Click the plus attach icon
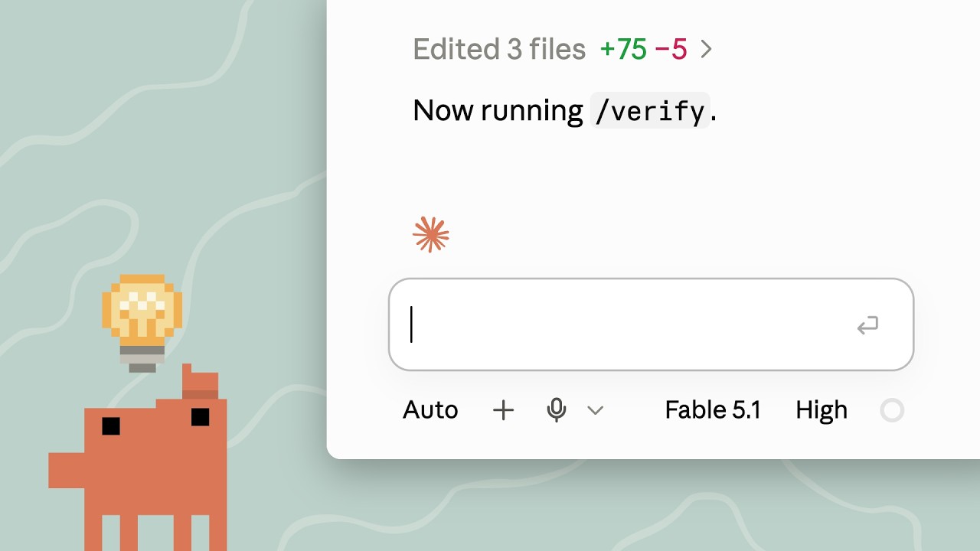Viewport: 980px width, 551px height. click(x=503, y=411)
